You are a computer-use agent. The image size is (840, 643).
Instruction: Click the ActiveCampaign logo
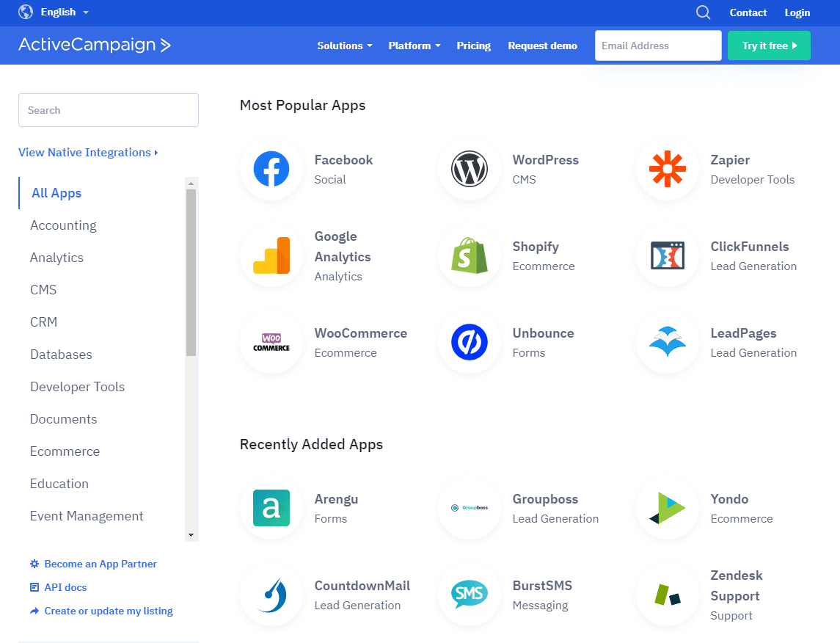[95, 45]
